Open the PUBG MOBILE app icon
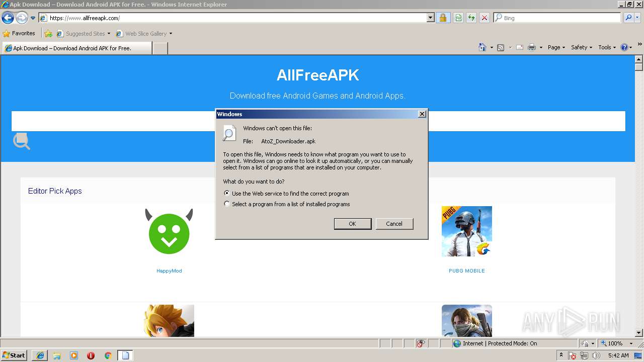 (x=467, y=231)
